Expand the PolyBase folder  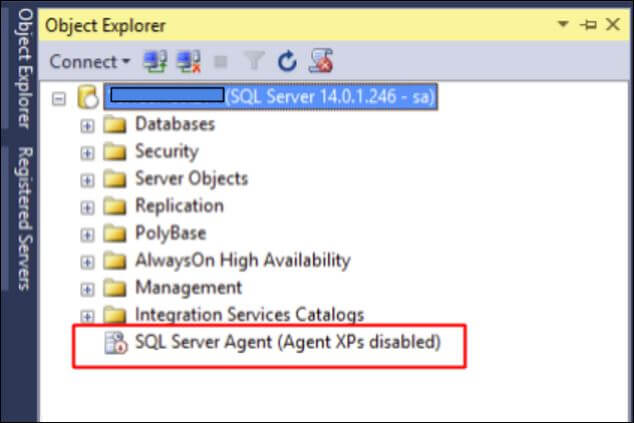coord(87,235)
